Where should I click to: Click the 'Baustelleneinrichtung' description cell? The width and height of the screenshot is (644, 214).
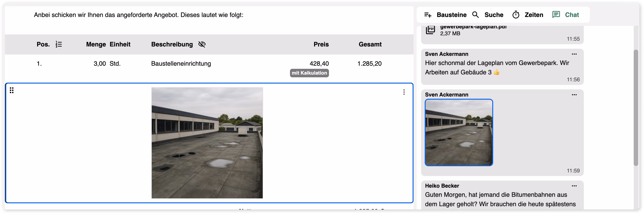point(181,63)
